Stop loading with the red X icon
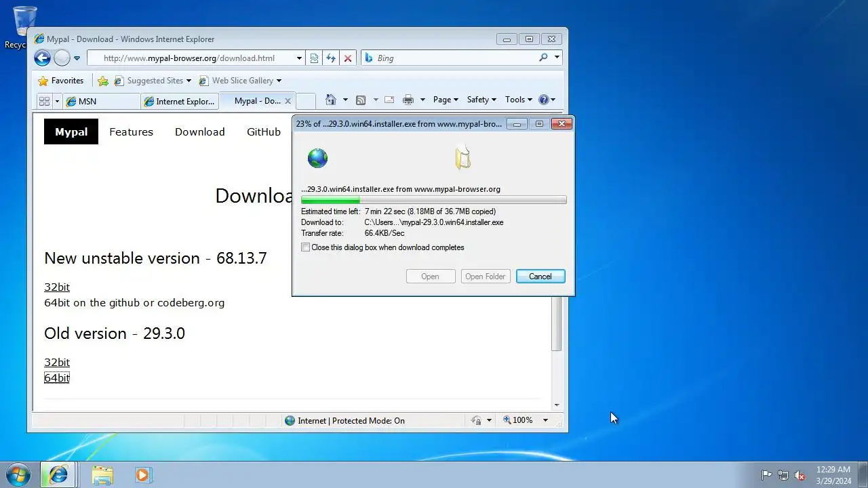 [348, 58]
